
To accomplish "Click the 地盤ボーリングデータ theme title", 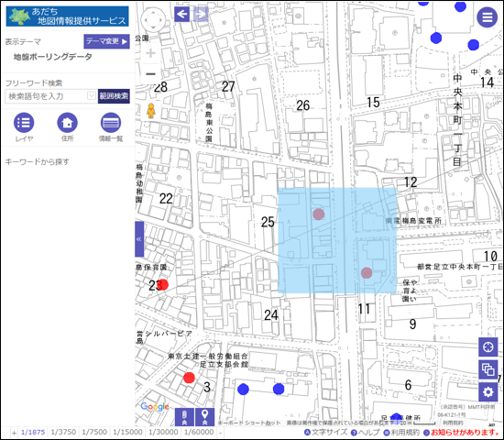I will pyautogui.click(x=53, y=57).
